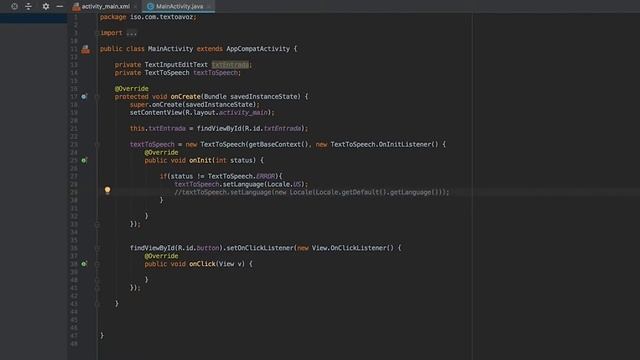Open the yellow lightbulb intention actions

click(107, 190)
